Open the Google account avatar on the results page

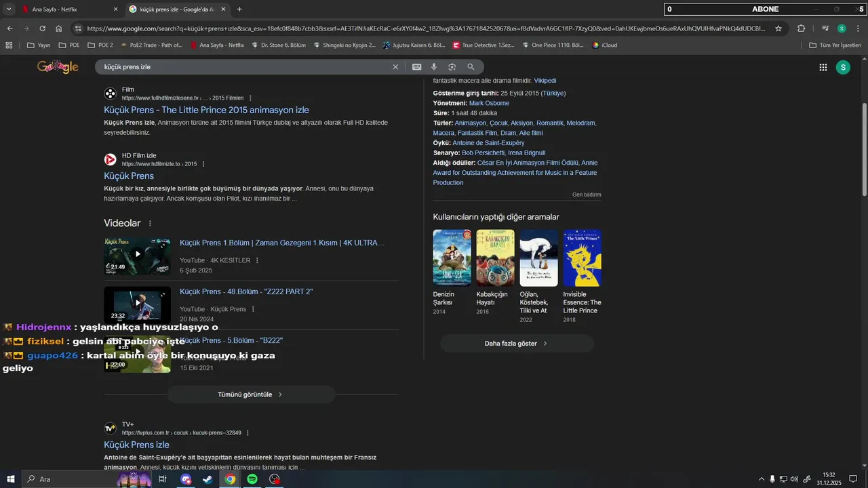[843, 67]
